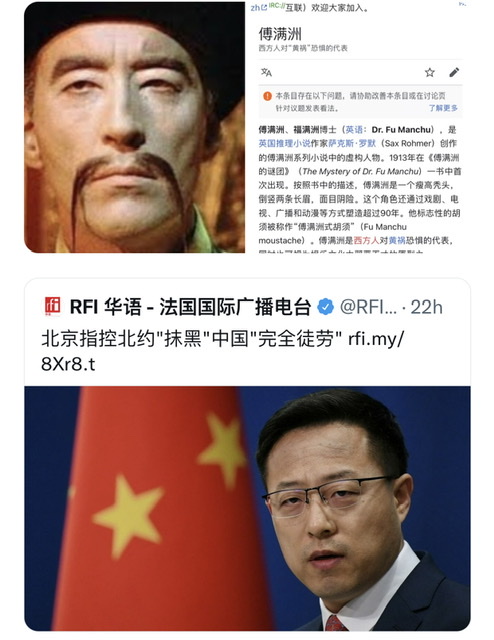Open the Fu Manchu portrait image

pyautogui.click(x=134, y=127)
